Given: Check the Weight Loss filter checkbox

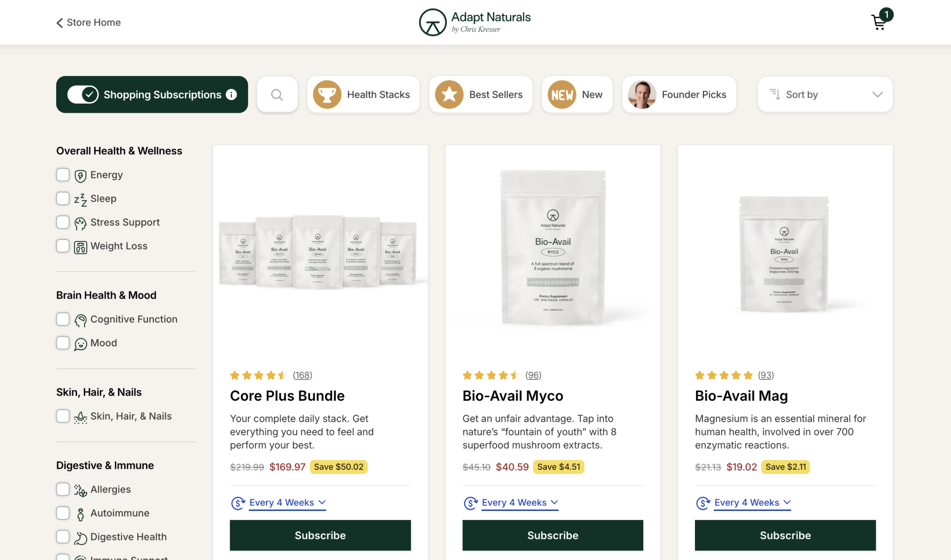Looking at the screenshot, I should coord(63,245).
